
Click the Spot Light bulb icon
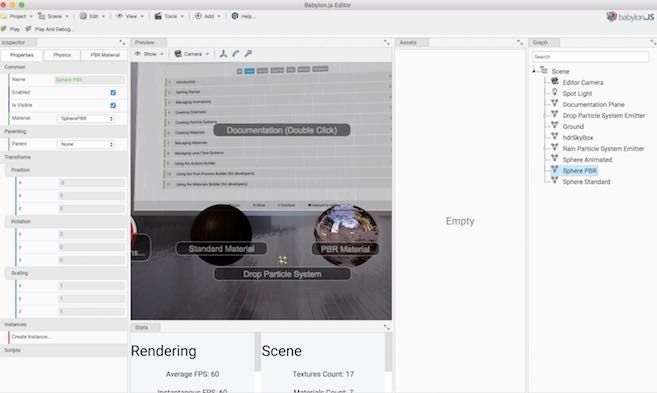pyautogui.click(x=555, y=92)
